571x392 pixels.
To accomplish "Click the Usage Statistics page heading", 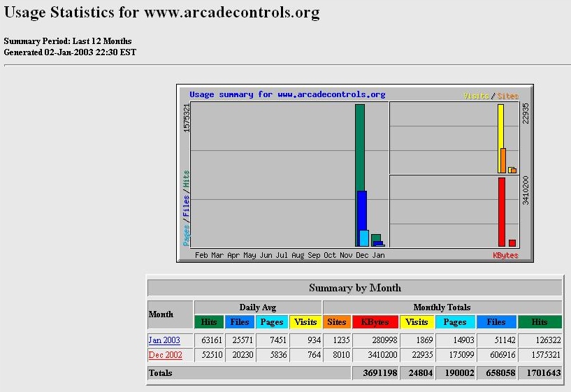I will click(161, 13).
